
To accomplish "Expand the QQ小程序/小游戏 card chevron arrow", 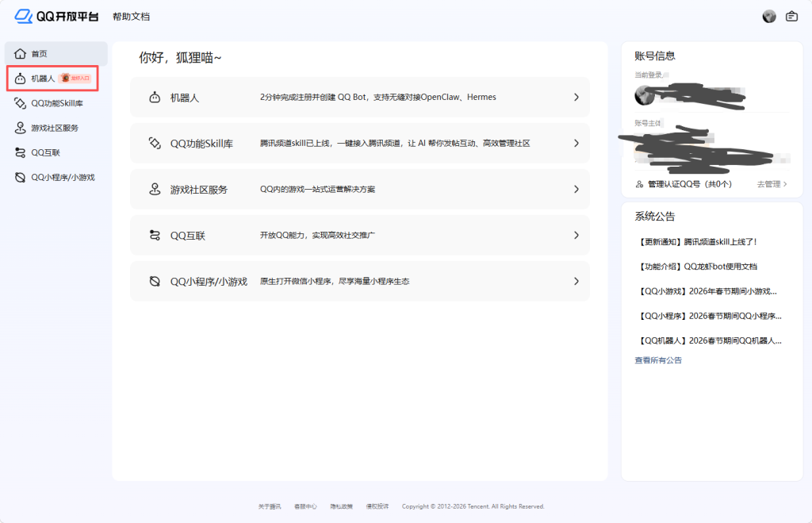I will (x=576, y=282).
